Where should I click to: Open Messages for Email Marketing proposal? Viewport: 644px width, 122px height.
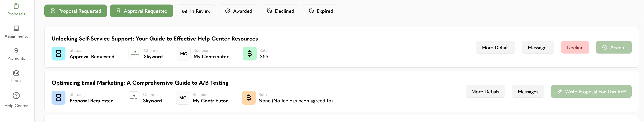tap(528, 91)
